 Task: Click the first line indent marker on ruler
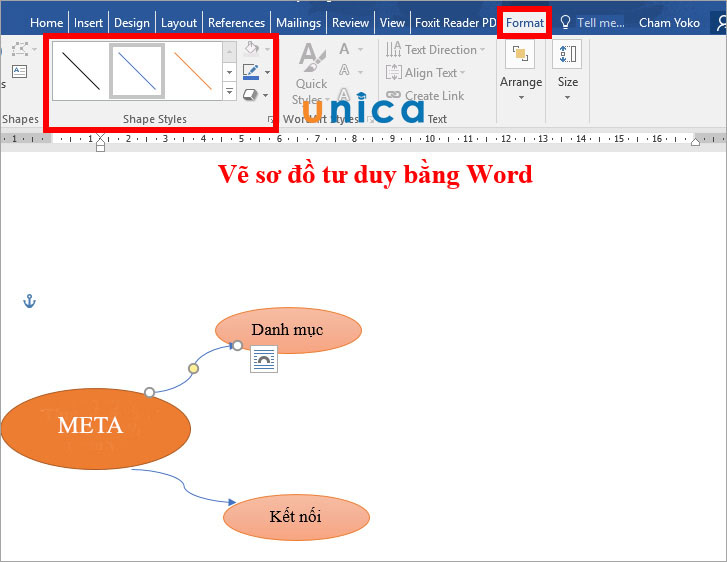[100, 137]
